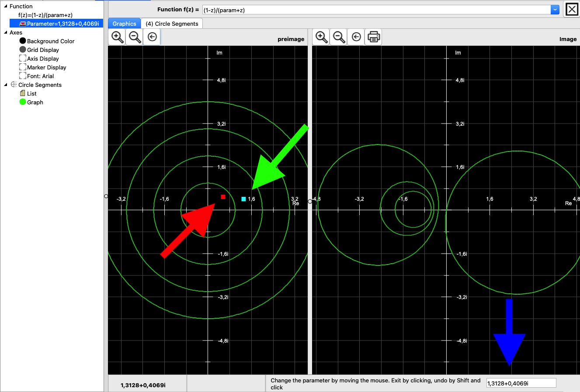
Task: Open the (4) Circle Segments tab
Action: pyautogui.click(x=172, y=24)
